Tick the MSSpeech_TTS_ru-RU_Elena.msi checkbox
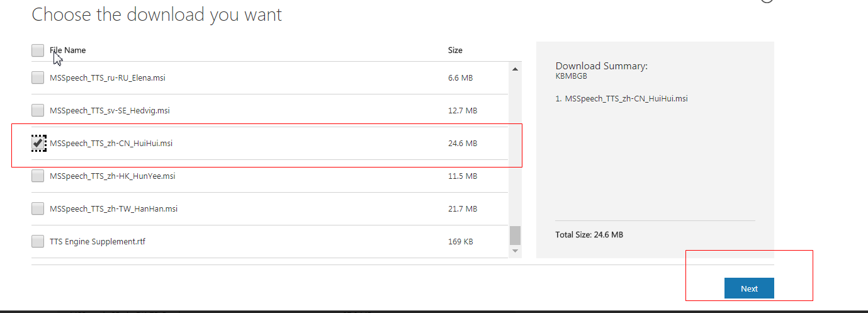868x313 pixels. tap(38, 78)
